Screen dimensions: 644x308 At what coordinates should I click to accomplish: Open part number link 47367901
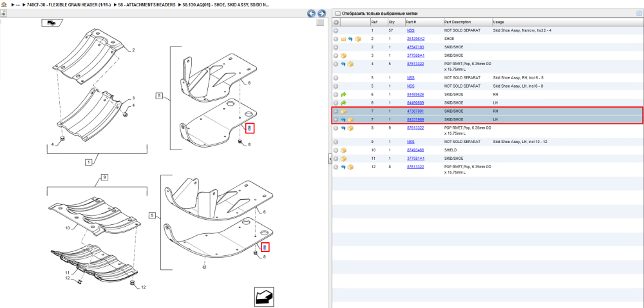pos(415,111)
